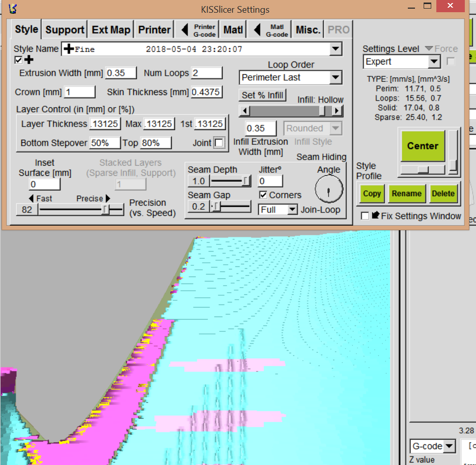Image resolution: width=476 pixels, height=465 pixels.
Task: Click the Layer Thickness input field
Action: coord(105,124)
